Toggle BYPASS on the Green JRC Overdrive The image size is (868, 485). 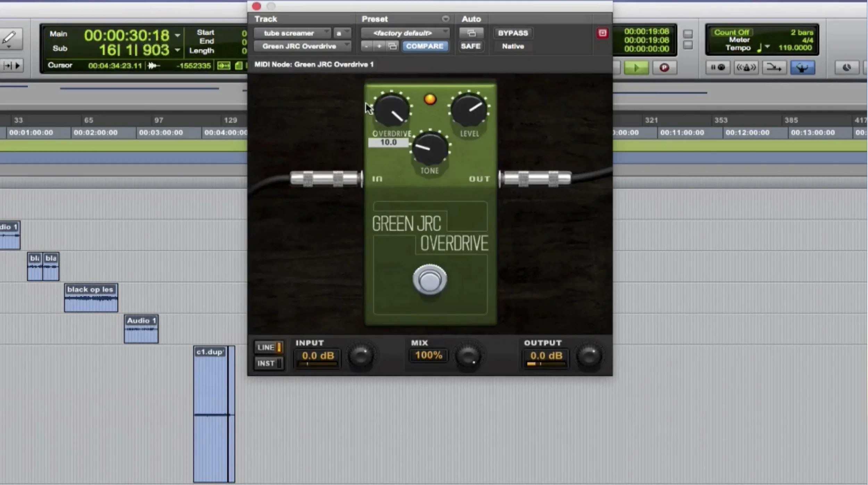[x=513, y=33]
